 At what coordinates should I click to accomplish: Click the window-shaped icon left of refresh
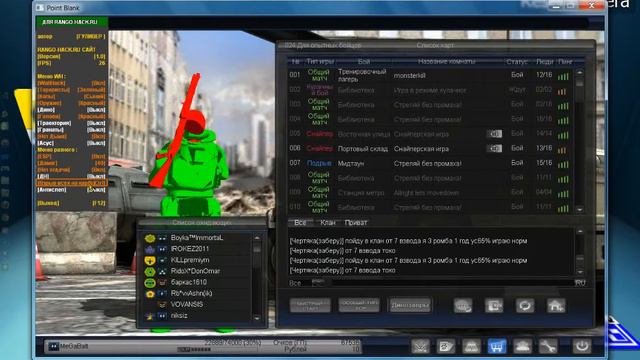(x=494, y=305)
